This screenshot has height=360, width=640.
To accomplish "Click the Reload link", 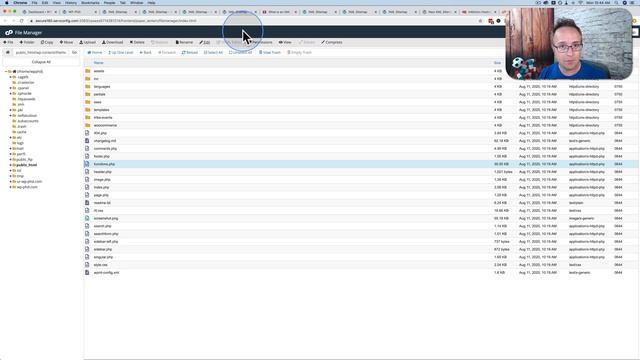I will pos(190,53).
